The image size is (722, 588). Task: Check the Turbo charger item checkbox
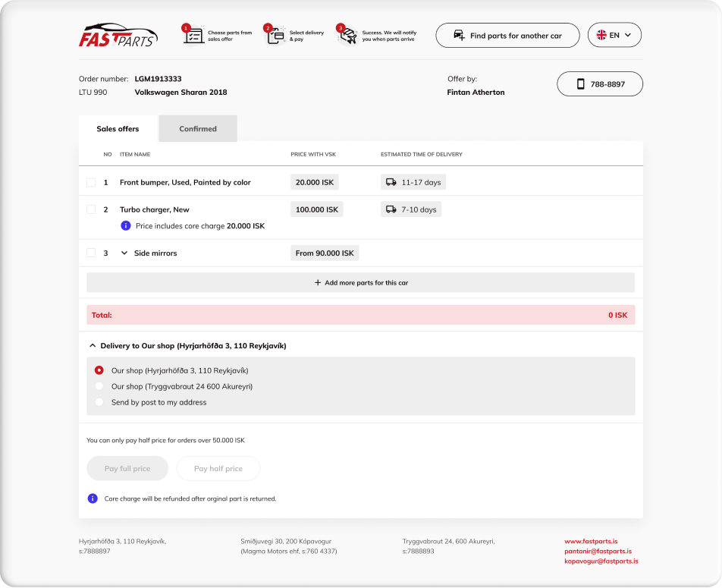coord(91,209)
